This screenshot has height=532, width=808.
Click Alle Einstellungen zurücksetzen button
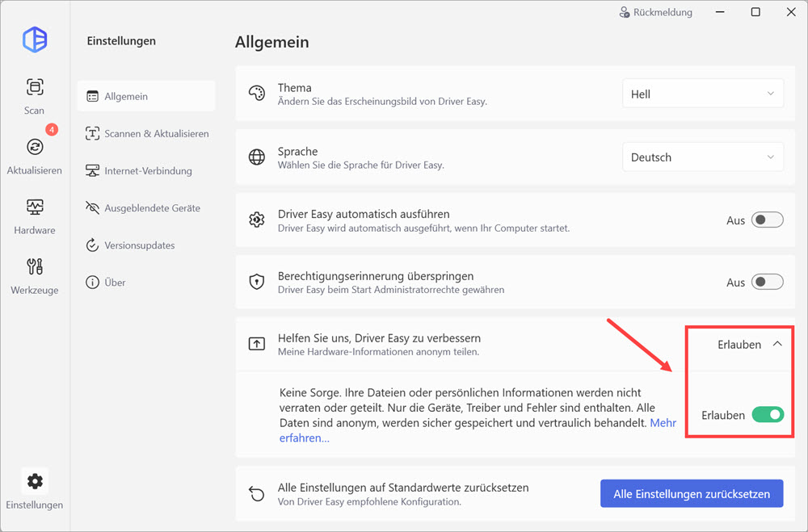pos(692,493)
